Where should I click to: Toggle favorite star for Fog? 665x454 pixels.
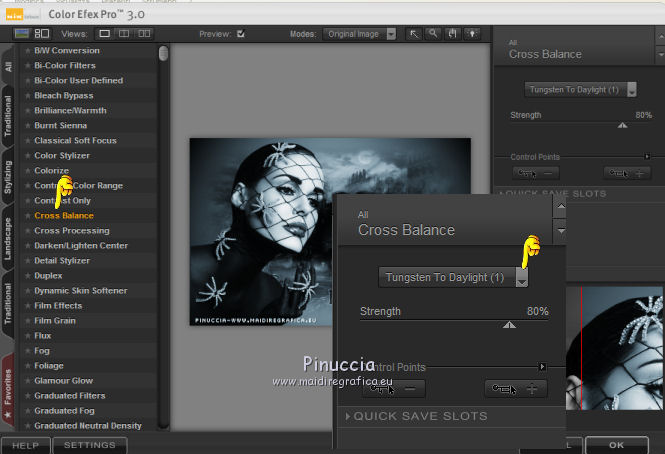click(28, 350)
